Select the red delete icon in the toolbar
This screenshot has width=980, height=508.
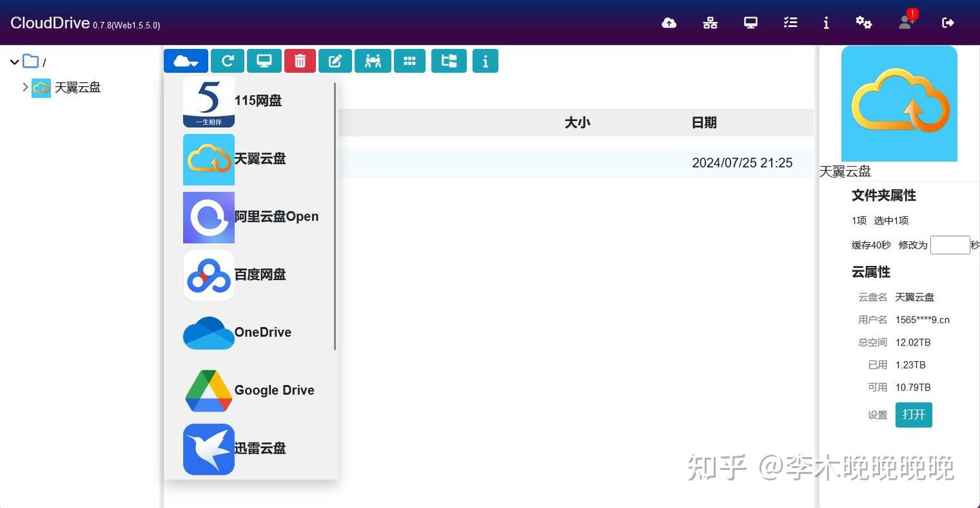click(299, 61)
